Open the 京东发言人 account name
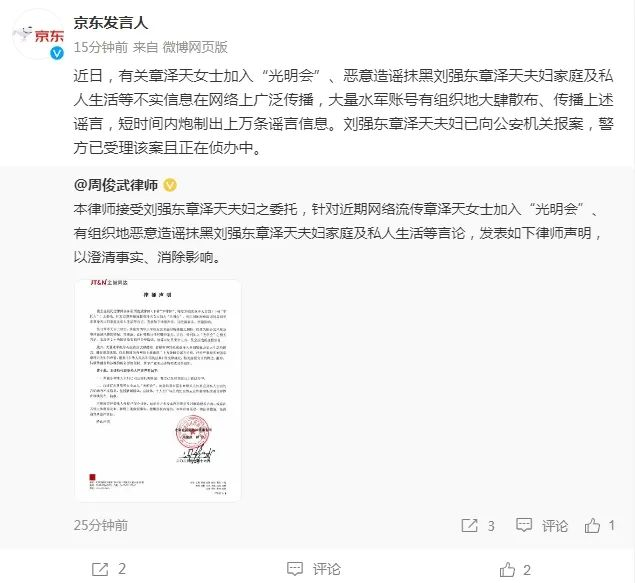 (111, 23)
